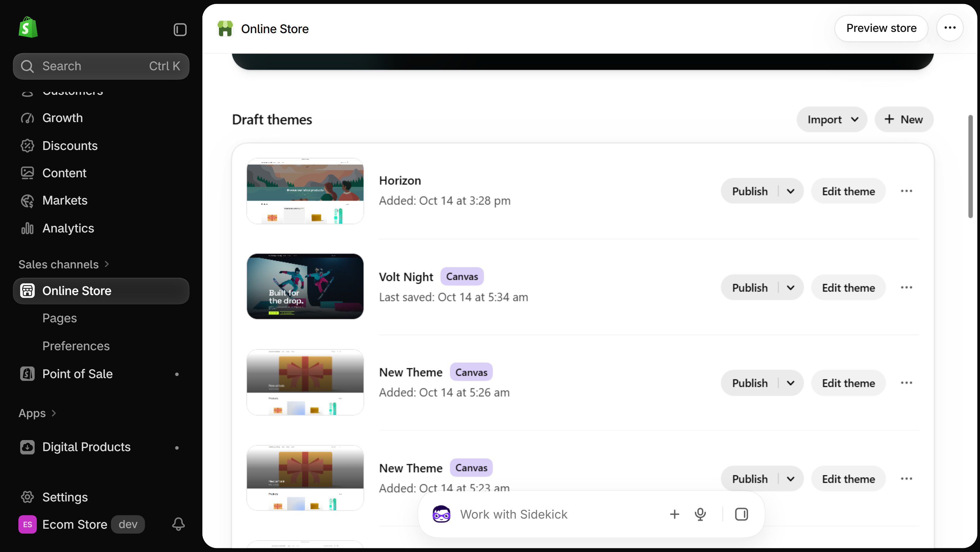Add attachment with Sidekick plus icon
This screenshot has width=980, height=552.
click(674, 514)
